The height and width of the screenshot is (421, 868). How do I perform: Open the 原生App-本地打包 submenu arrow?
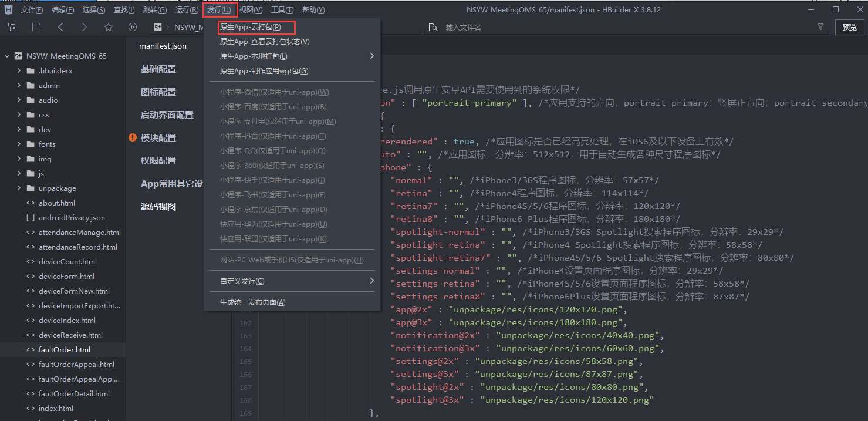(371, 56)
